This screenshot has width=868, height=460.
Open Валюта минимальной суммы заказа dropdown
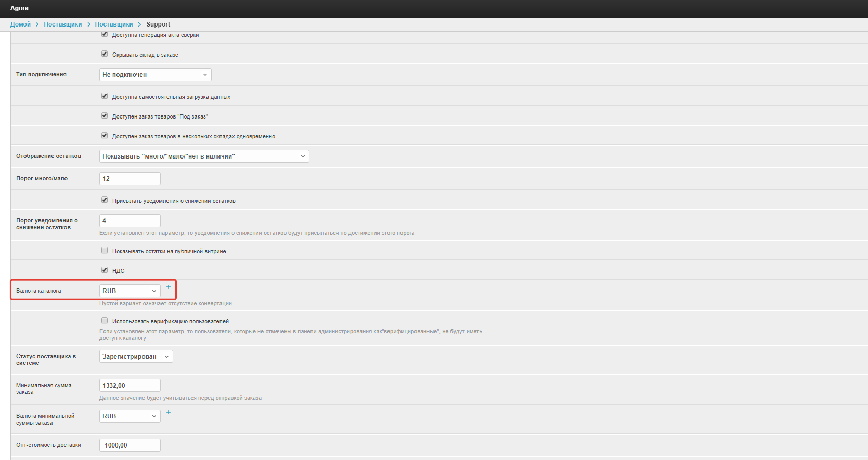pyautogui.click(x=129, y=416)
